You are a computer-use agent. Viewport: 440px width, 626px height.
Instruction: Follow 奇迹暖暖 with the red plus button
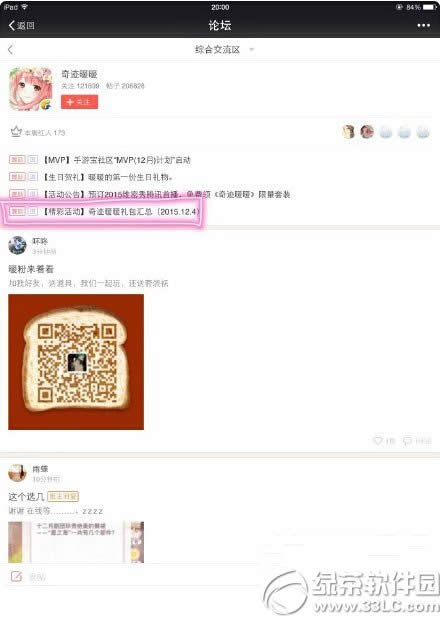(79, 102)
